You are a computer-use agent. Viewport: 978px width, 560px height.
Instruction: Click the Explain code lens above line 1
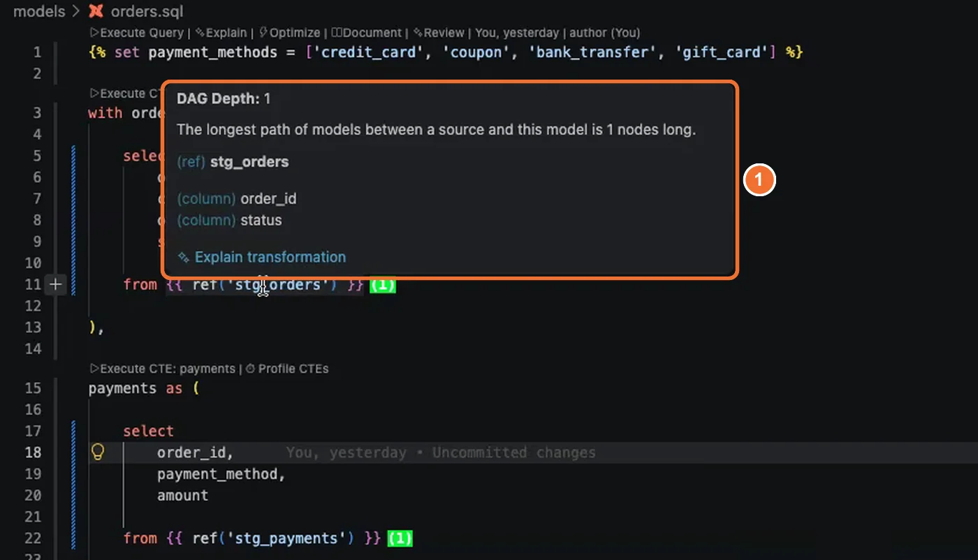(221, 33)
